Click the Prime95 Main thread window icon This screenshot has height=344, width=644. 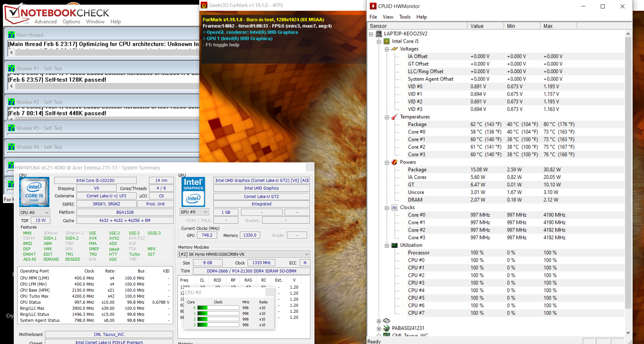11,35
